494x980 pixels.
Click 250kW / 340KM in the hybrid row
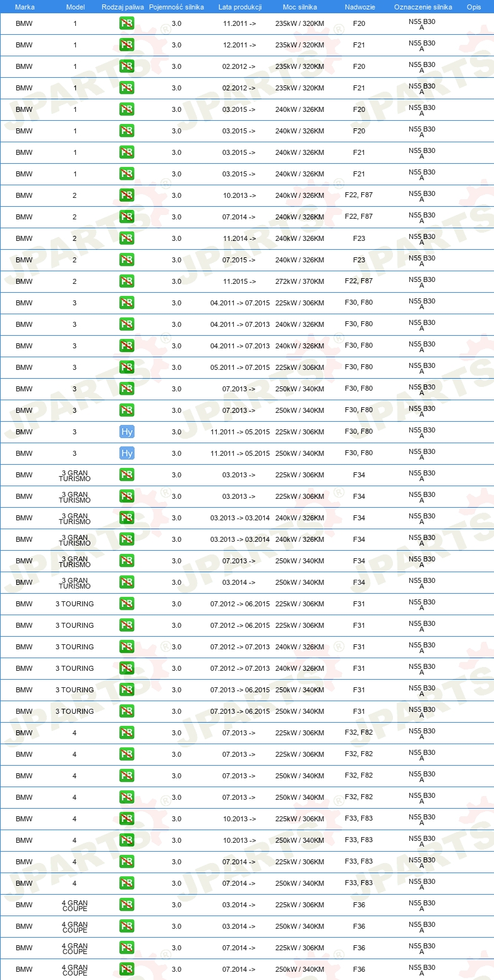[x=300, y=453]
